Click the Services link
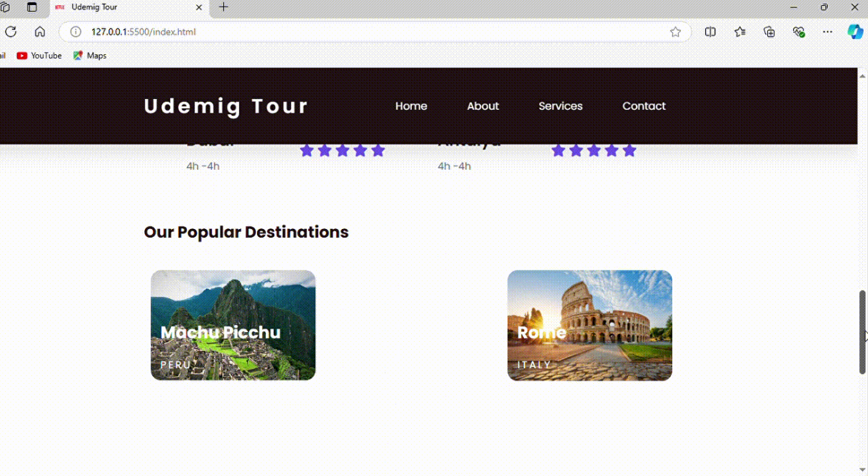 coord(560,106)
